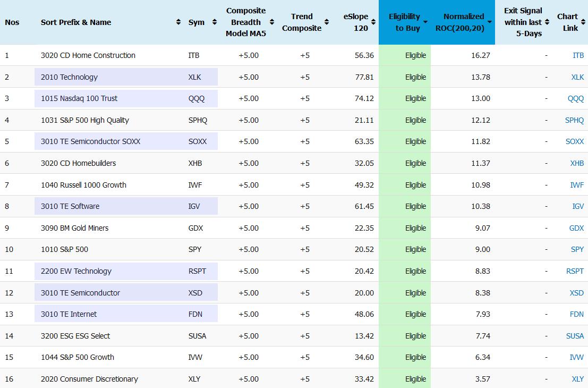Click Eligibility to Buy sort arrow
This screenshot has width=588, height=388.
click(x=425, y=22)
